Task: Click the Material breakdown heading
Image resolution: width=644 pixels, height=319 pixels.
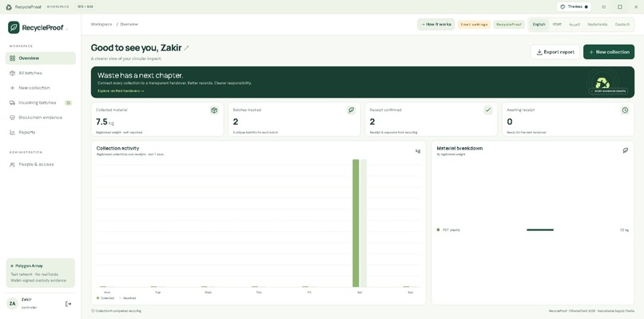Action: tap(459, 148)
